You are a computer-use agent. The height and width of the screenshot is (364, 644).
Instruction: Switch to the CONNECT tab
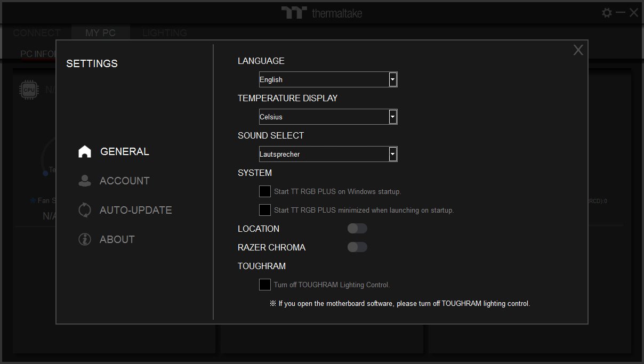click(37, 33)
